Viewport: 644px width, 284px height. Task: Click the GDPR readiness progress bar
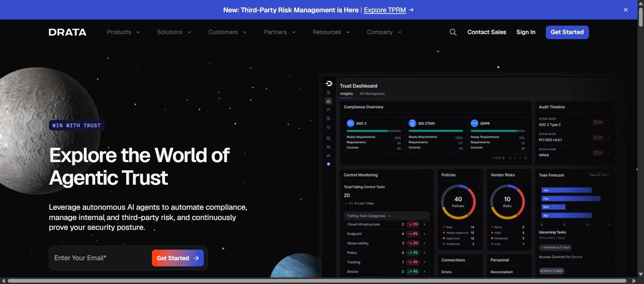click(x=498, y=131)
